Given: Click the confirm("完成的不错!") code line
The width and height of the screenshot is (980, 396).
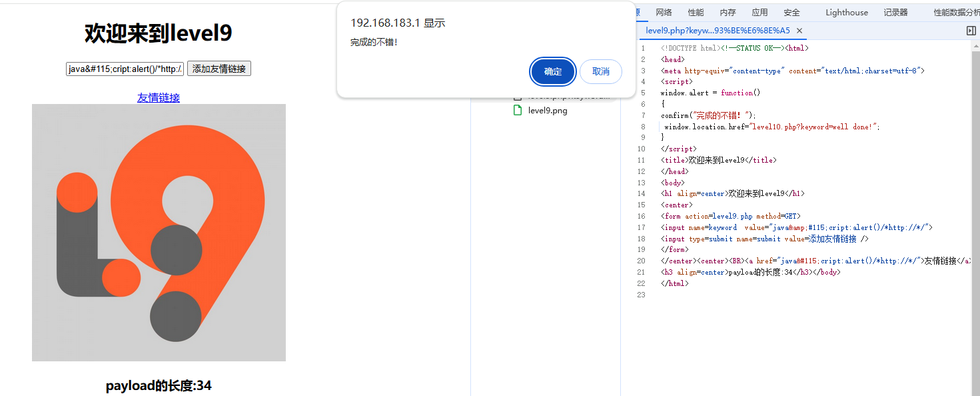Looking at the screenshot, I should (x=709, y=115).
